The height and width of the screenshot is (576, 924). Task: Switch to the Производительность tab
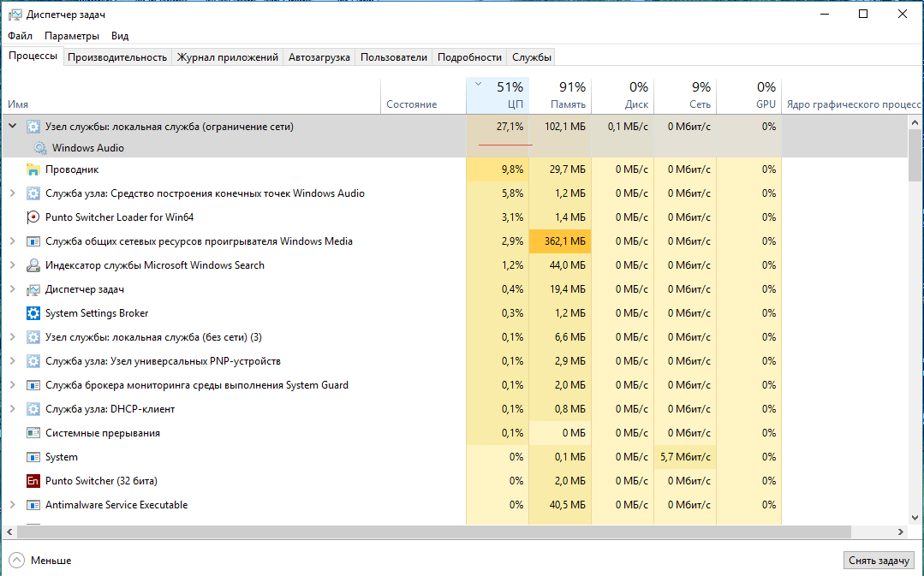(x=117, y=57)
